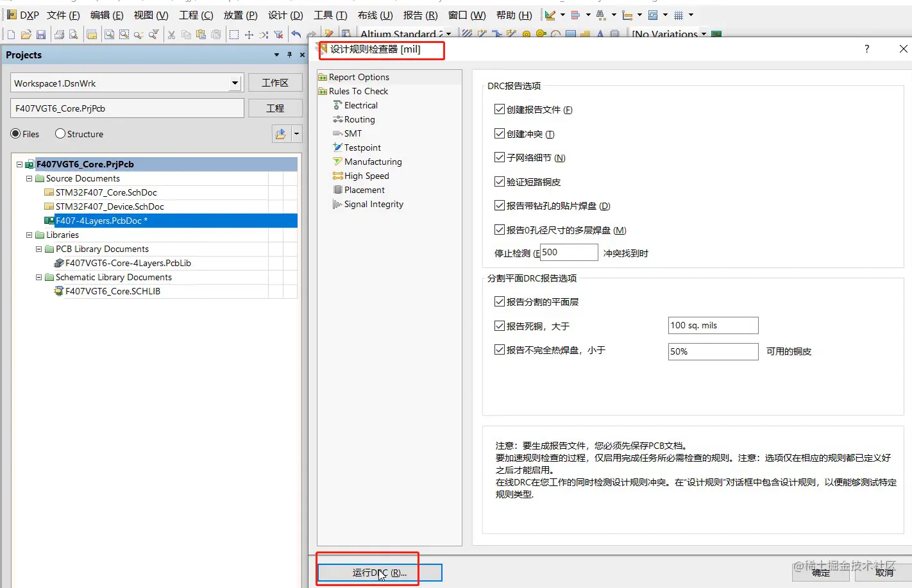Screen dimensions: 912x588
Task: Toggle 验证短路铜皮 checkbox
Action: 499,181
